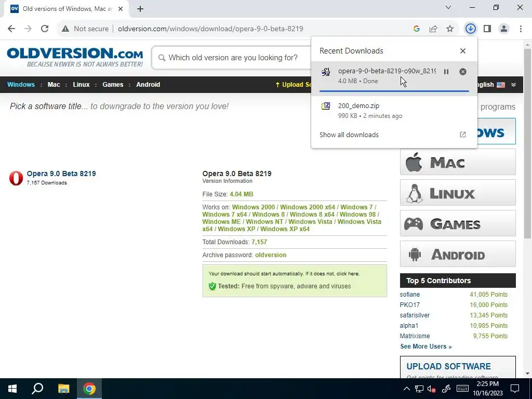Click the page vertical scrollbar
The image size is (532, 399).
coord(527,143)
